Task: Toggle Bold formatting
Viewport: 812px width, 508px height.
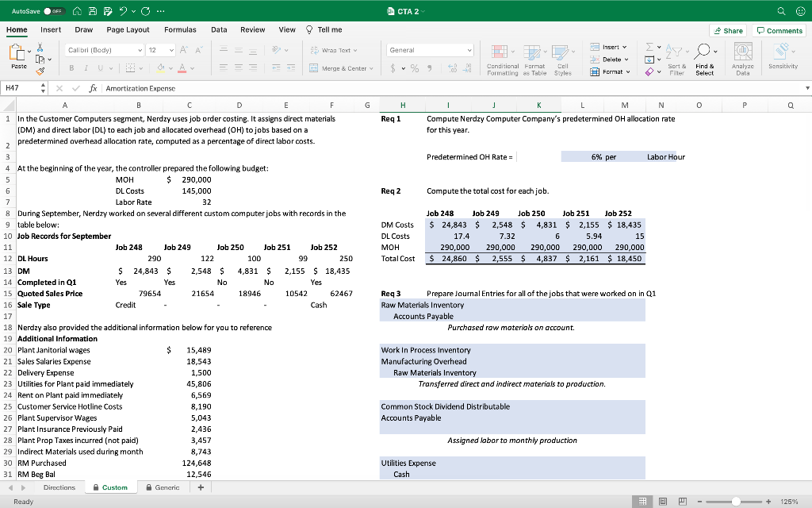Action: 71,68
